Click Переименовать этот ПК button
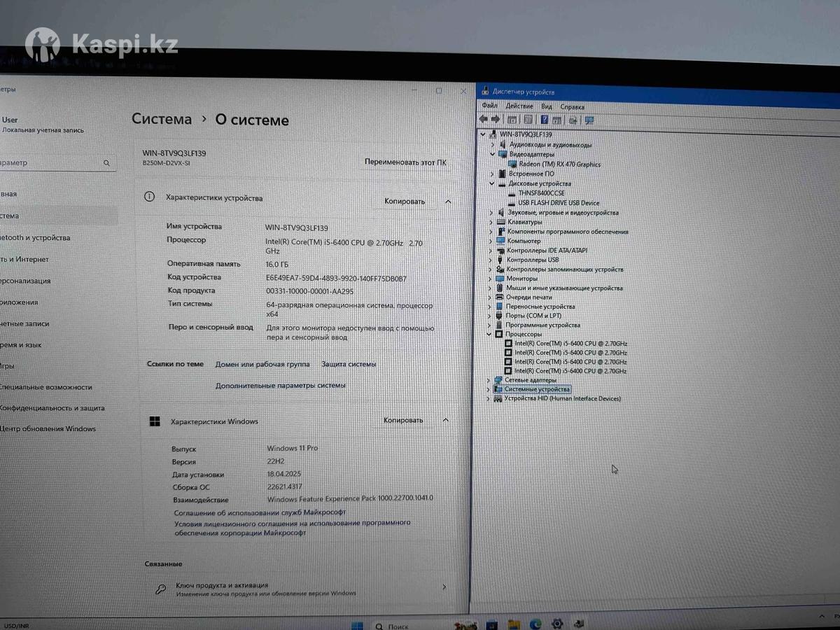Screen dimensions: 840x630 click(405, 162)
